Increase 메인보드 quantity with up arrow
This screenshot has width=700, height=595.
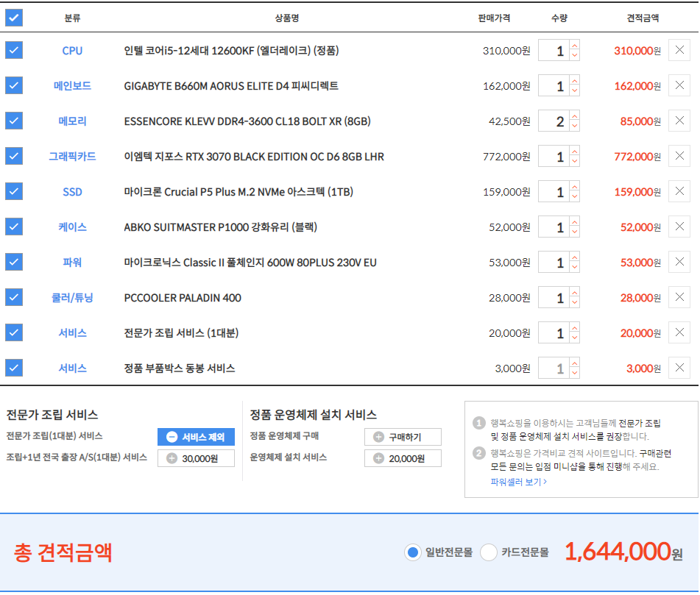pyautogui.click(x=575, y=81)
